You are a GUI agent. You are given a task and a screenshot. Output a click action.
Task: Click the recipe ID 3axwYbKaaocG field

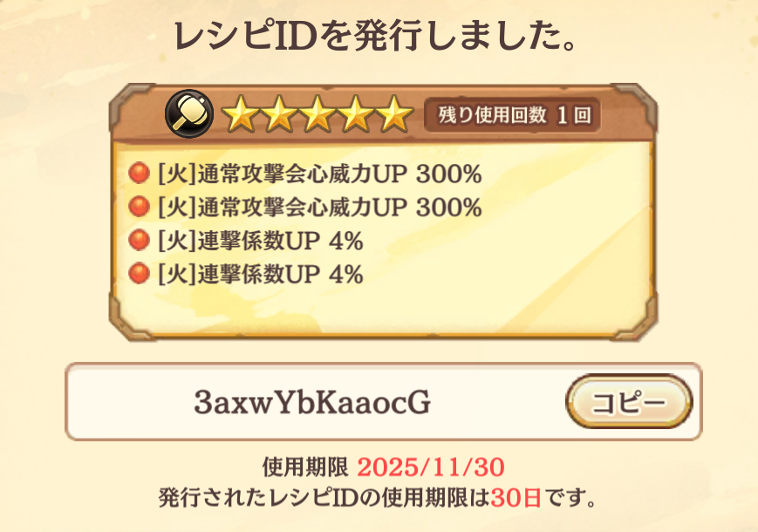click(383, 401)
